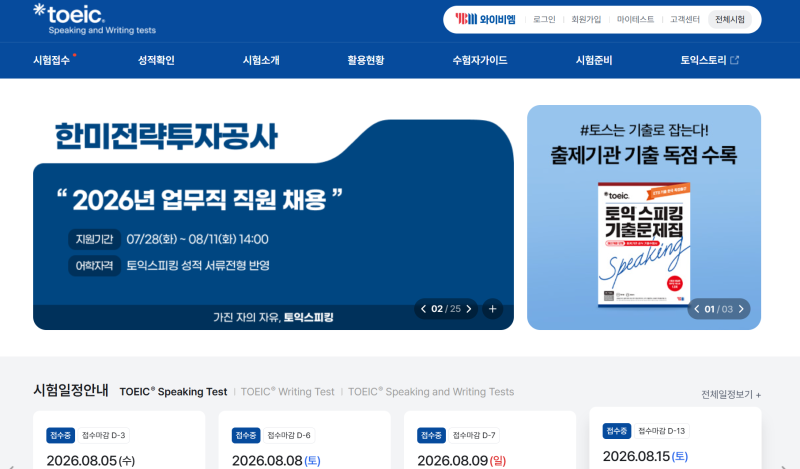
Task: Click the 어학자격 label in banner
Action: [94, 265]
